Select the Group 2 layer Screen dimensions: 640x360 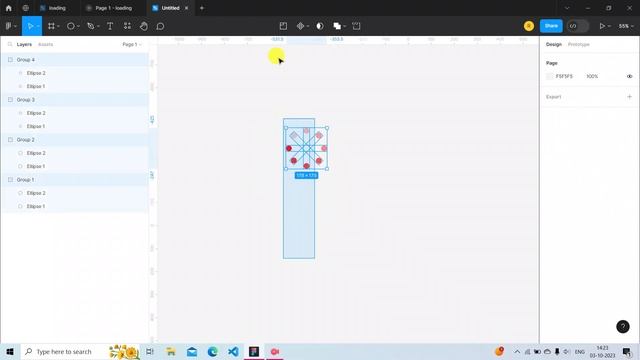74,140
